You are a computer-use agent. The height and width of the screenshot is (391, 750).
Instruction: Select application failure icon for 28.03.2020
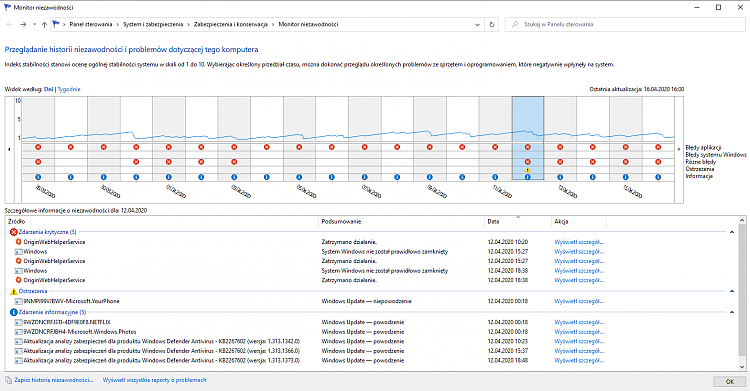[x=38, y=147]
